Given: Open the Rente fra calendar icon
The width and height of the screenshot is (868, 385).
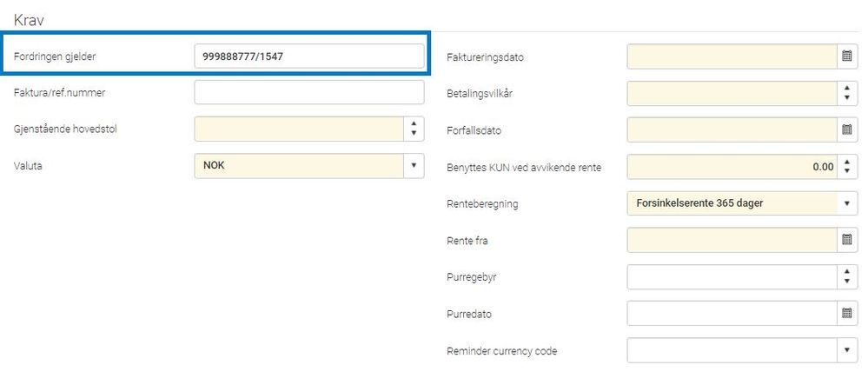Looking at the screenshot, I should (846, 239).
